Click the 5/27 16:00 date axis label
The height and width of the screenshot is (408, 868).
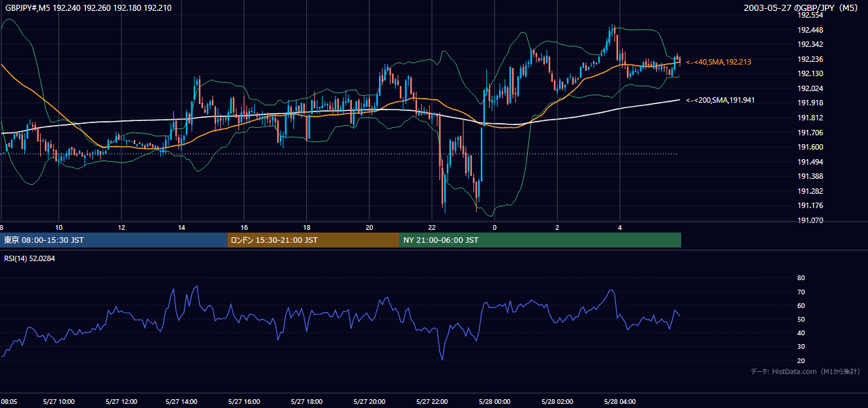click(x=243, y=402)
